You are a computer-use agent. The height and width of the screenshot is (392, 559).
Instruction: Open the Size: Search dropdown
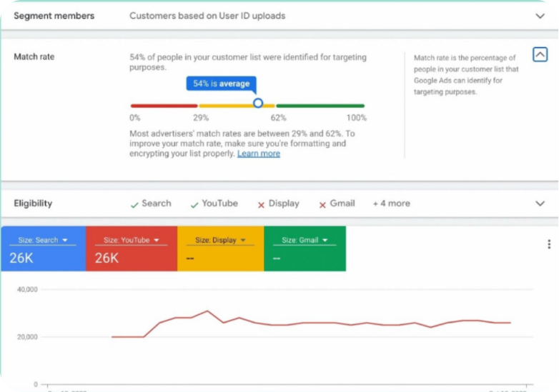(x=43, y=241)
